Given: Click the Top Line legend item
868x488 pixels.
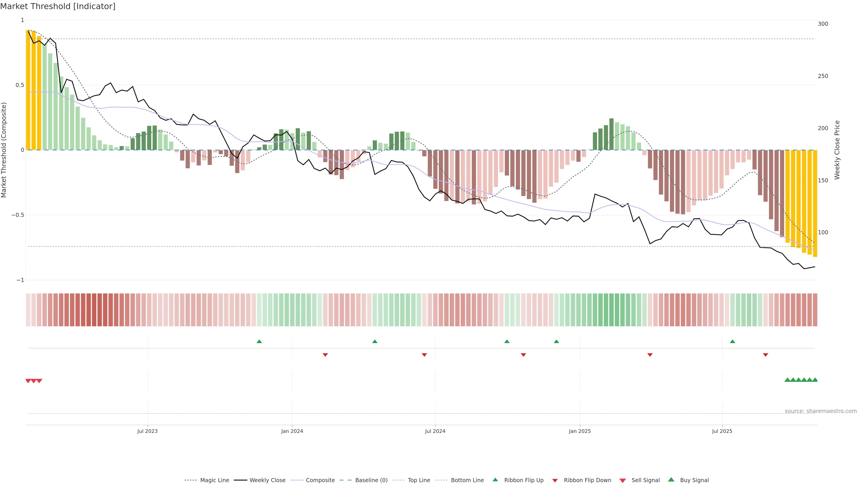Looking at the screenshot, I should click(419, 480).
